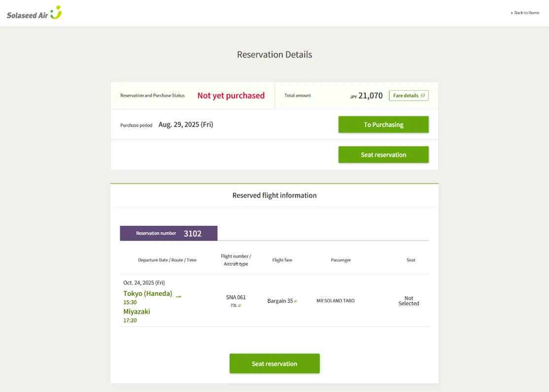
Task: Click flight number SNA 061
Action: coord(236,297)
